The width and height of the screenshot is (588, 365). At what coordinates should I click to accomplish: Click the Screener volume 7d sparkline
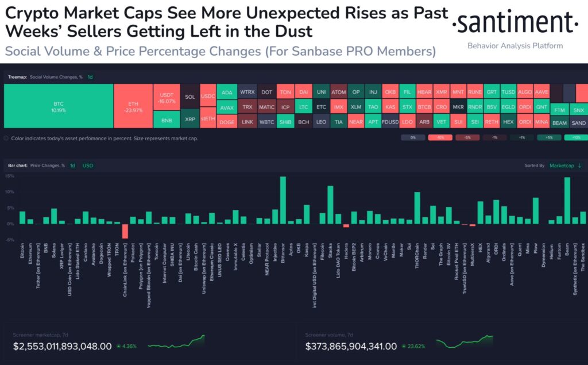(x=465, y=341)
